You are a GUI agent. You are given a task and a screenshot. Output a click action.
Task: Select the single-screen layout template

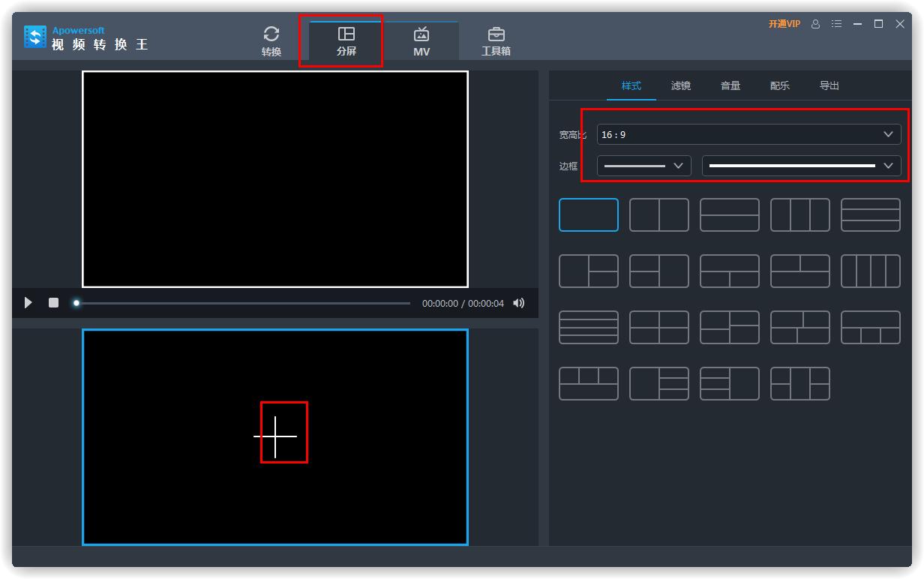pos(589,215)
